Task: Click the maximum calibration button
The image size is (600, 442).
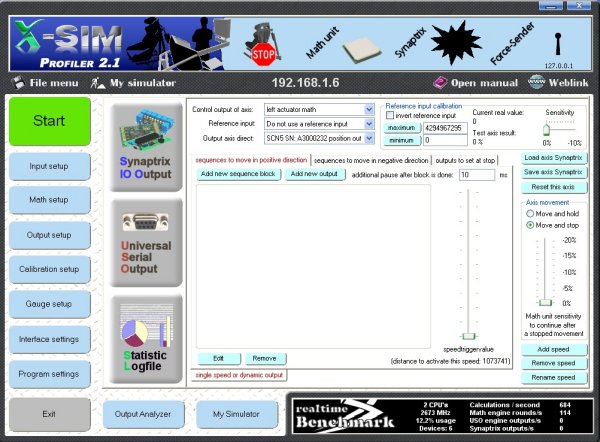Action: (x=402, y=128)
